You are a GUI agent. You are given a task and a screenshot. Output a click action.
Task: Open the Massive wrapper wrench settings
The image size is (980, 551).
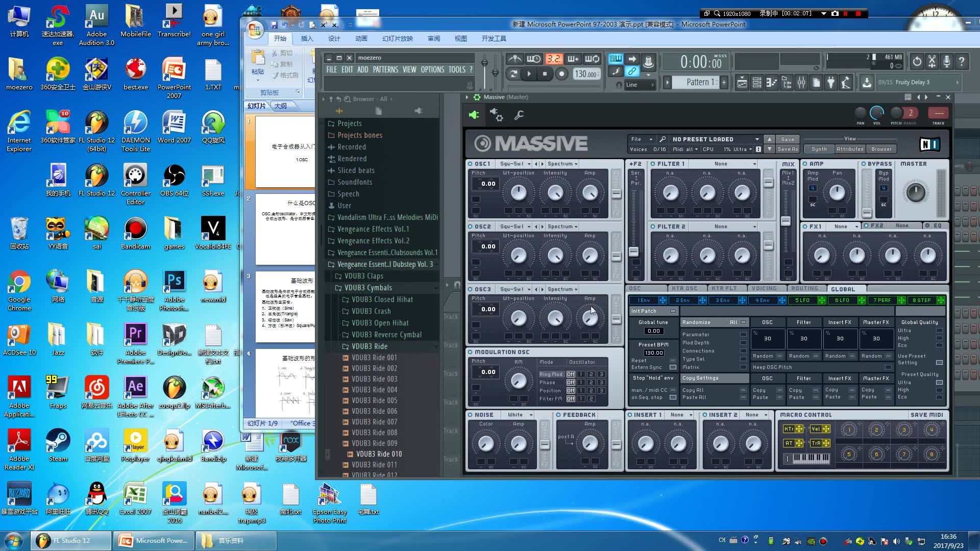tap(519, 115)
